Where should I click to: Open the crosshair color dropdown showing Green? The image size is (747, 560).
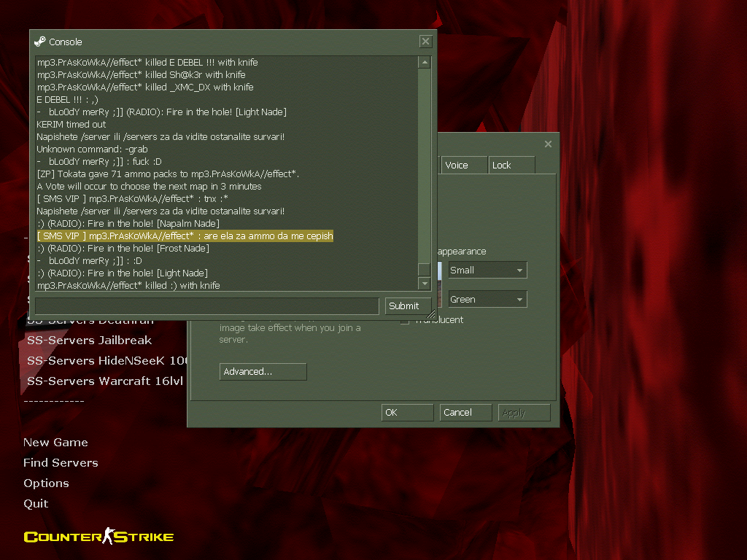point(487,299)
